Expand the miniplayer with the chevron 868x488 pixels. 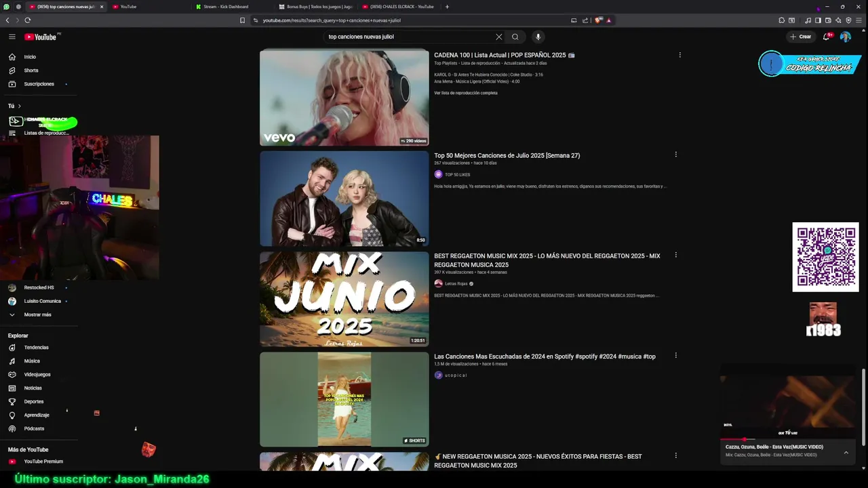point(846,452)
